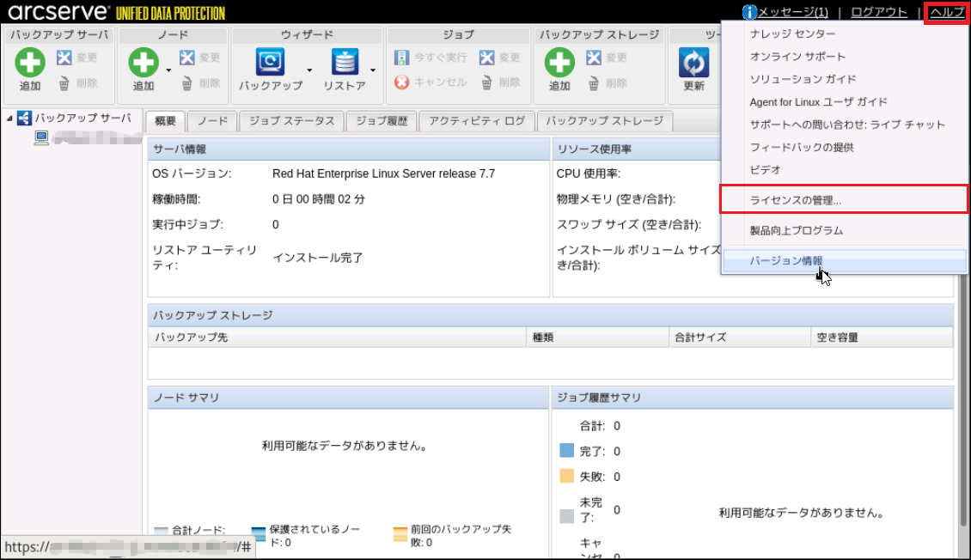
Task: Open the Restore wizard icon
Action: pyautogui.click(x=345, y=62)
